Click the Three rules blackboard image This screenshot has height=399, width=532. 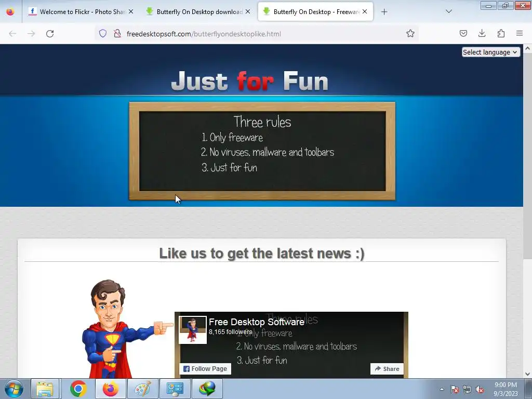[262, 151]
